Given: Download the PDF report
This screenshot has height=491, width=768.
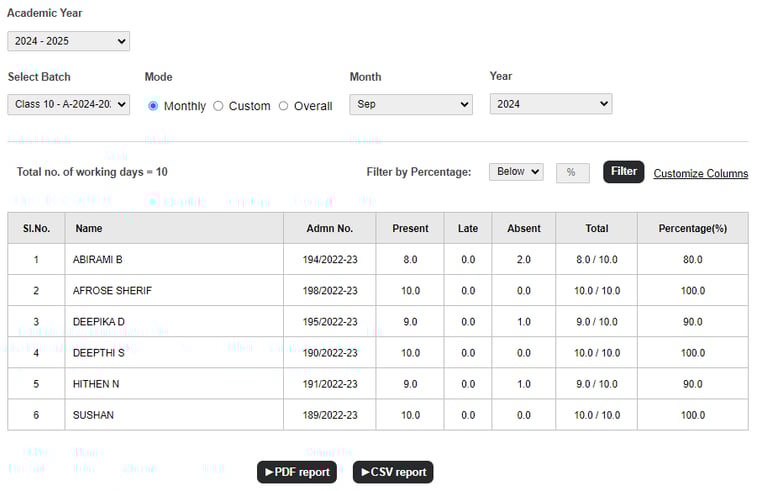Looking at the screenshot, I should (297, 472).
